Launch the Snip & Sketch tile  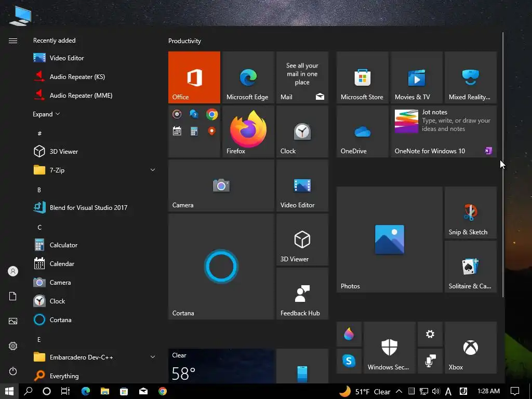[x=471, y=212]
